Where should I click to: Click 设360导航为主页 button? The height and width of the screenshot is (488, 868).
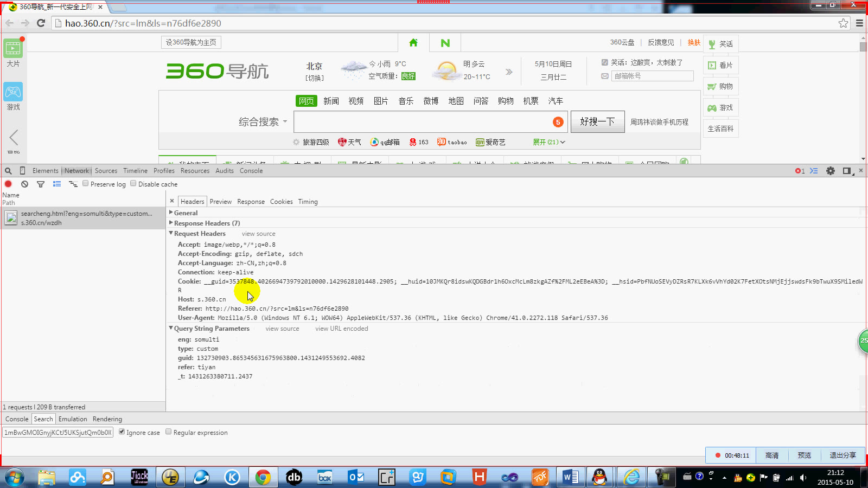point(191,42)
